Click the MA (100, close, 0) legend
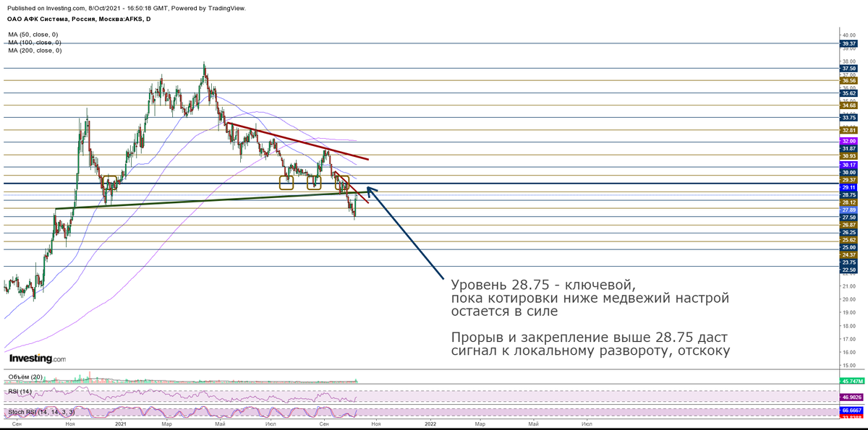 pyautogui.click(x=35, y=43)
